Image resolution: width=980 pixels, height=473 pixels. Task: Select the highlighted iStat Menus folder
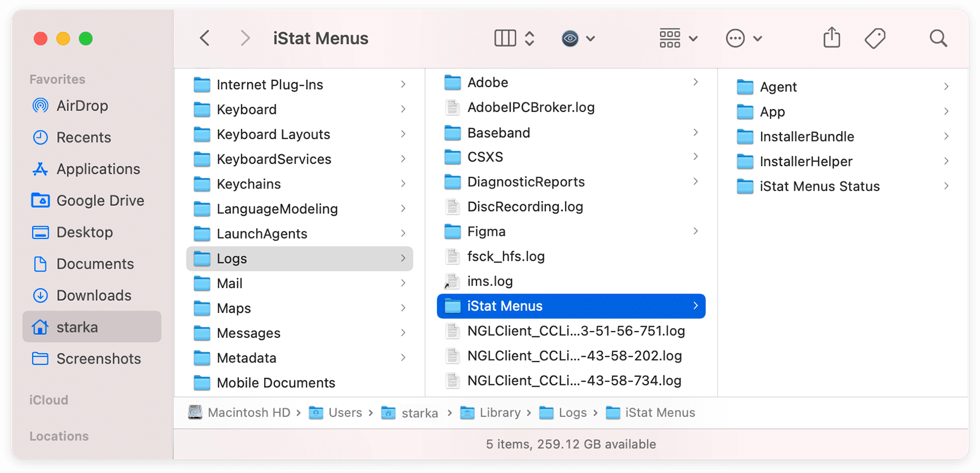(571, 306)
